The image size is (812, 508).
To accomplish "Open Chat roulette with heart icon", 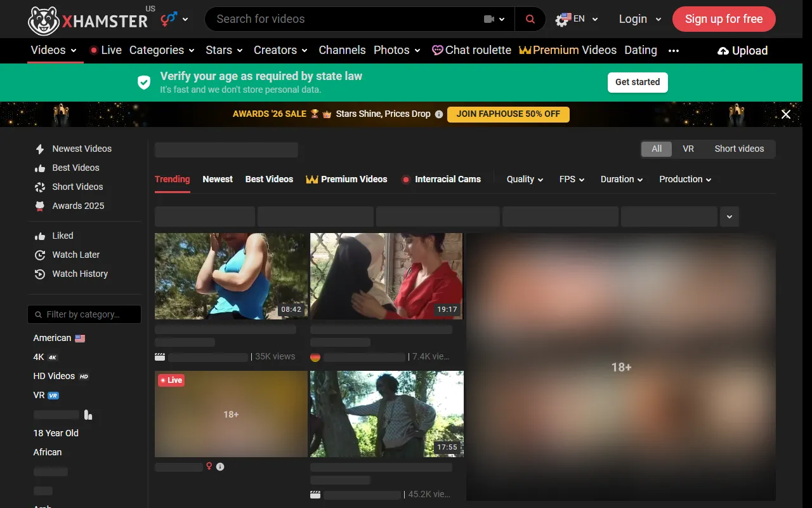I will tap(471, 50).
